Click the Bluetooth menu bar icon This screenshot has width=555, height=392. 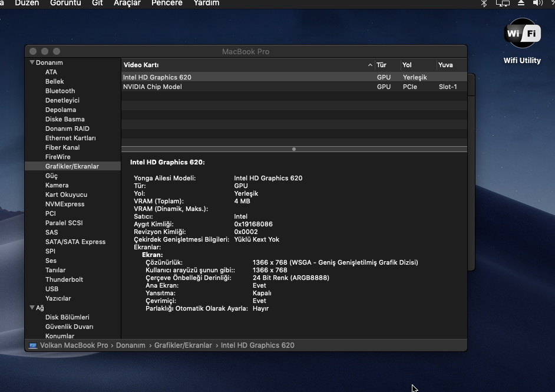484,3
